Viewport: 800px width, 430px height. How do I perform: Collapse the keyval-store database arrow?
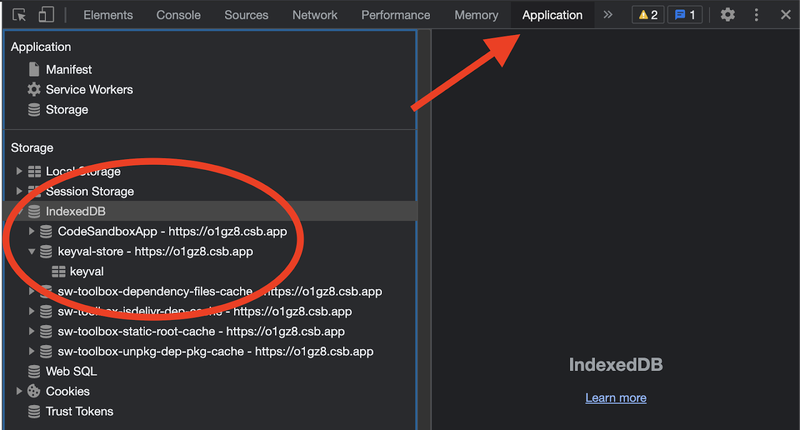tap(32, 251)
